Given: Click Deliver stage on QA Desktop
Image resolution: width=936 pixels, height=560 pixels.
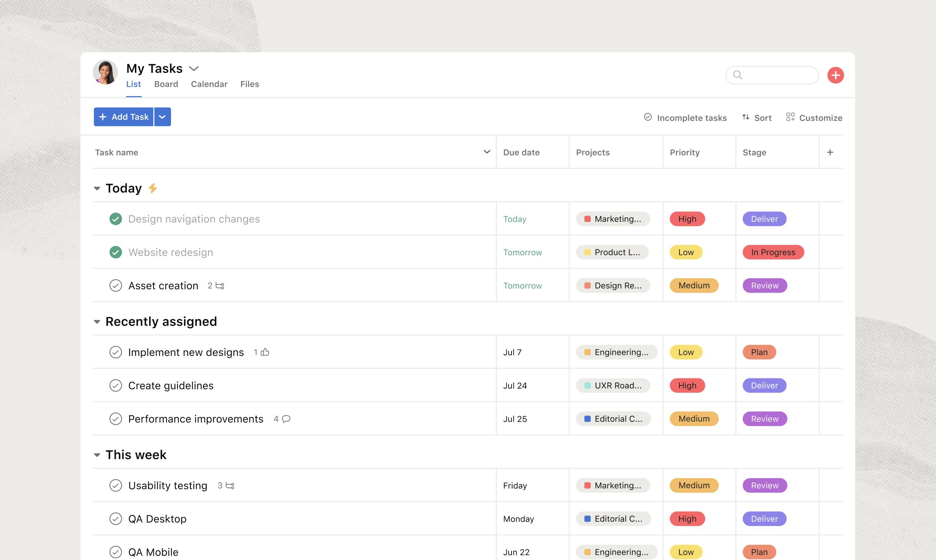Looking at the screenshot, I should [765, 518].
